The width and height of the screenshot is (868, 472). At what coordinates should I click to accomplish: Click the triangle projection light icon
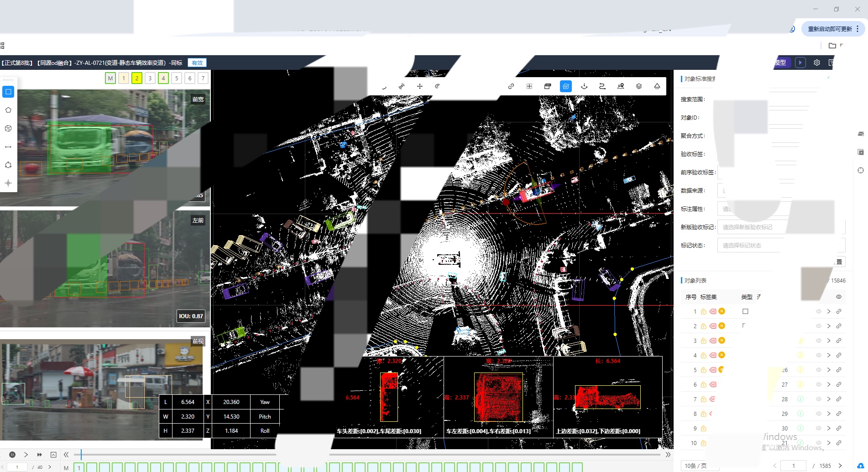coord(657,86)
